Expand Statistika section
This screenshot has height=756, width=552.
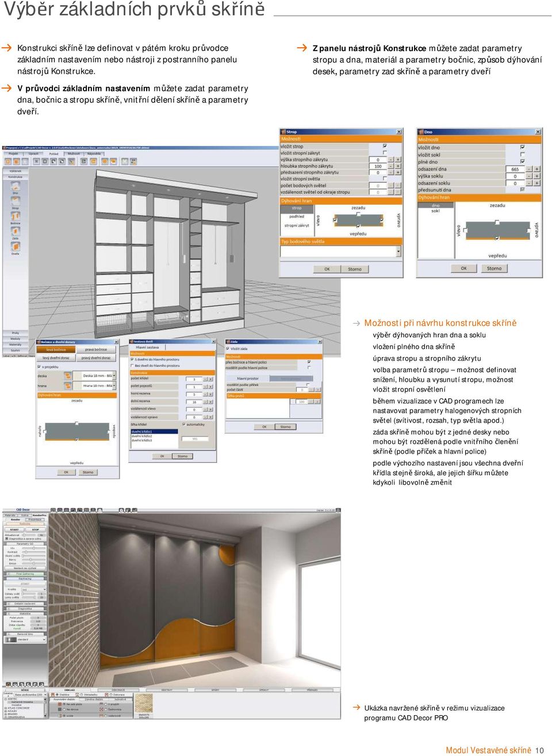pos(25,613)
